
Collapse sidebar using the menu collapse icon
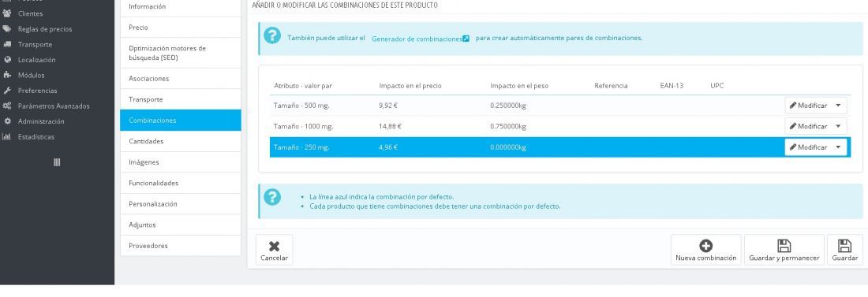57,162
